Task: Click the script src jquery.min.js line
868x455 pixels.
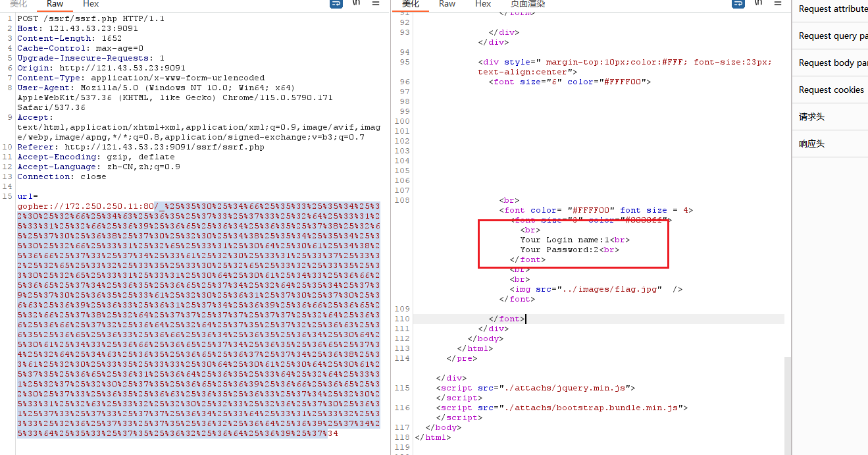Action: click(535, 388)
